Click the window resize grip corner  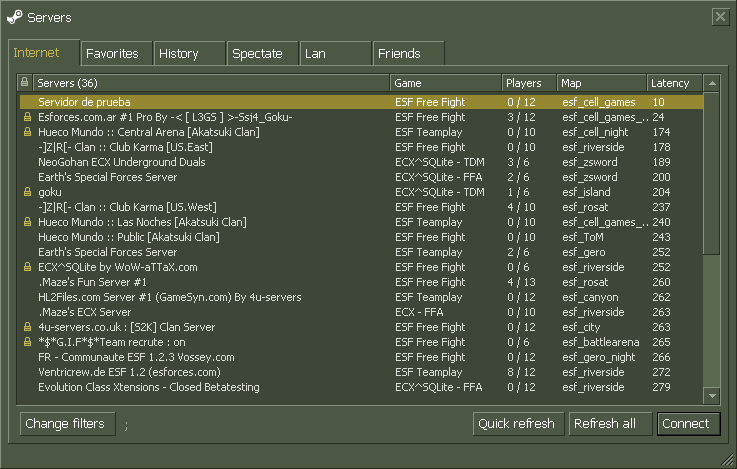tap(728, 459)
